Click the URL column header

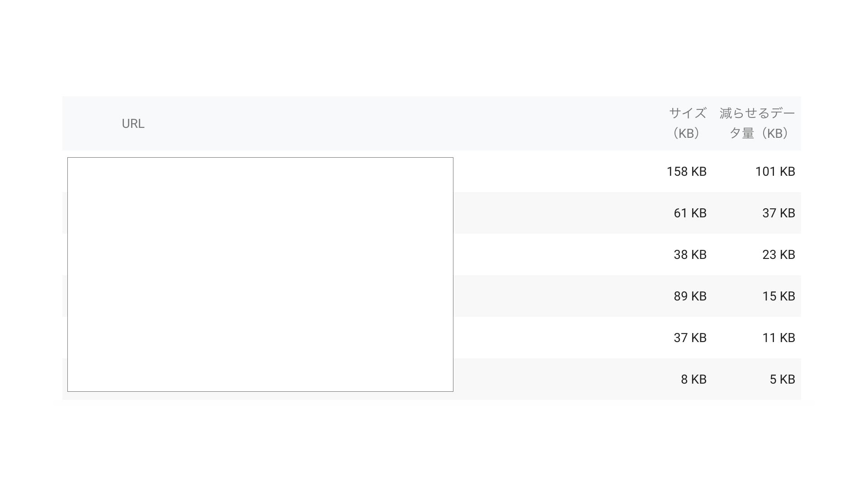(133, 123)
